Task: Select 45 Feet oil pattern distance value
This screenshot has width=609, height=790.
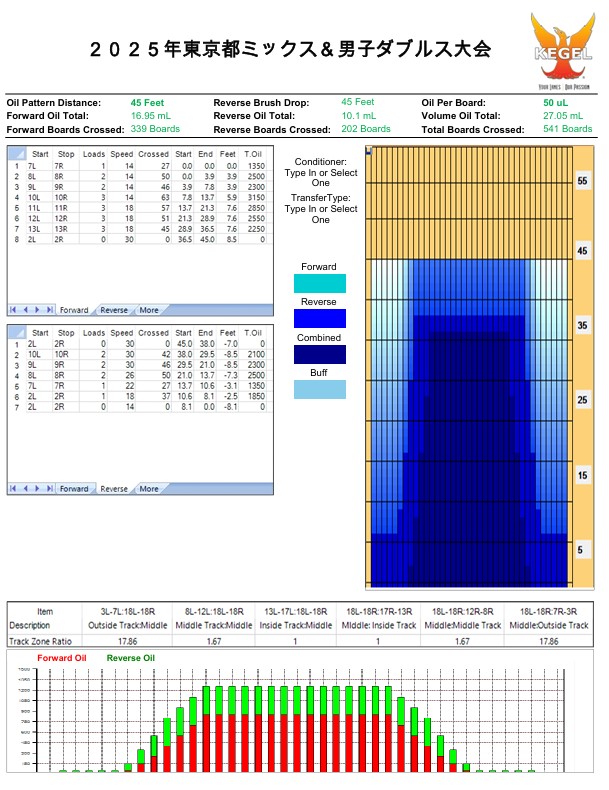Action: point(147,103)
